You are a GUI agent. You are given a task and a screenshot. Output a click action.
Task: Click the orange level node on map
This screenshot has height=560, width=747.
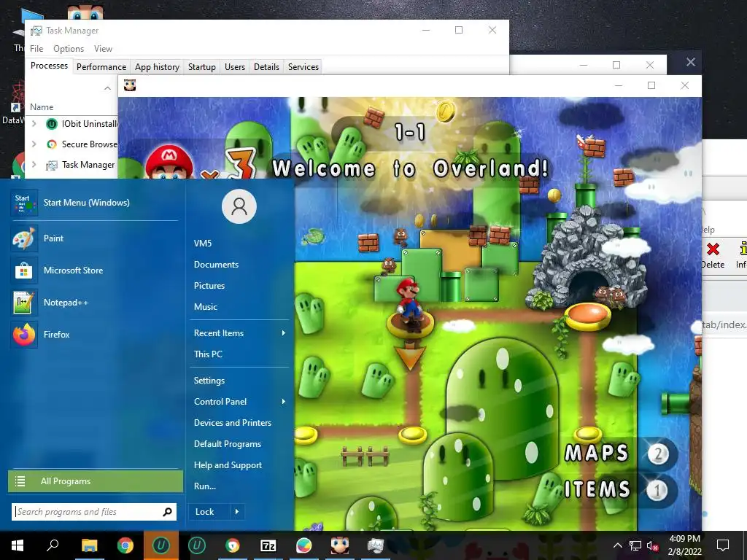tap(588, 316)
